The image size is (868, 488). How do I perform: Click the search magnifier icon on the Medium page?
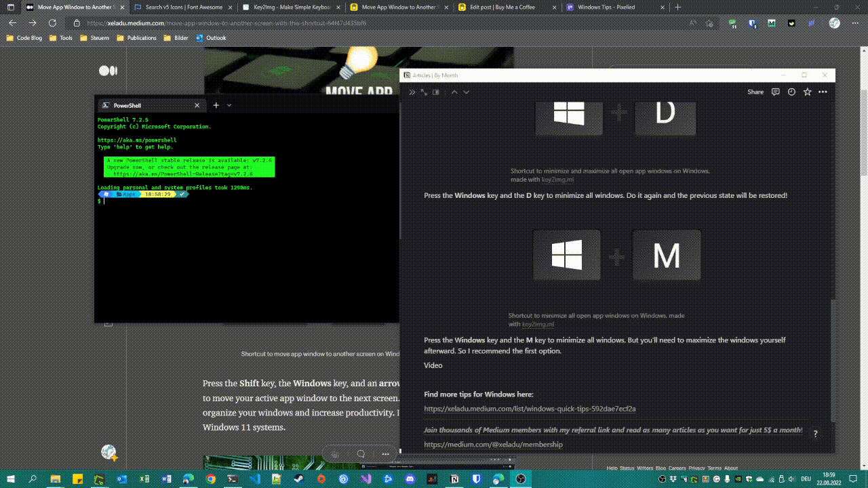click(x=360, y=453)
